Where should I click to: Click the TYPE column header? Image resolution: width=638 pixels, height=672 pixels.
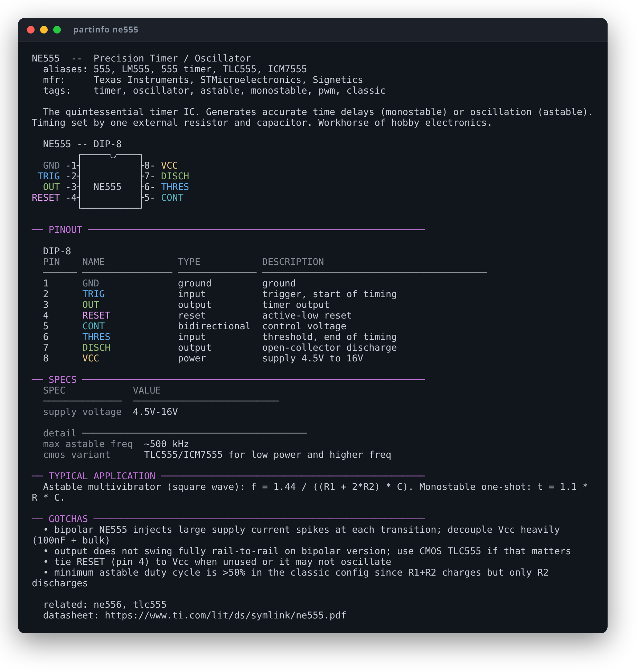[189, 262]
